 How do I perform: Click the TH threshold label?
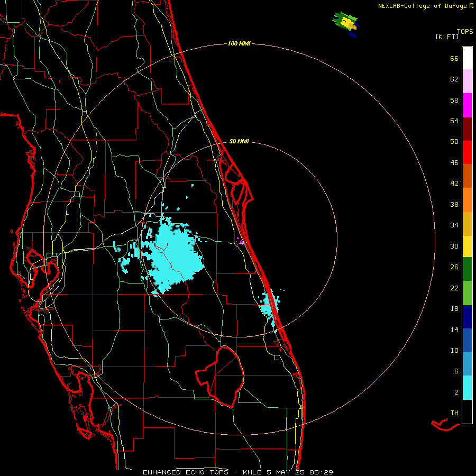click(x=454, y=413)
